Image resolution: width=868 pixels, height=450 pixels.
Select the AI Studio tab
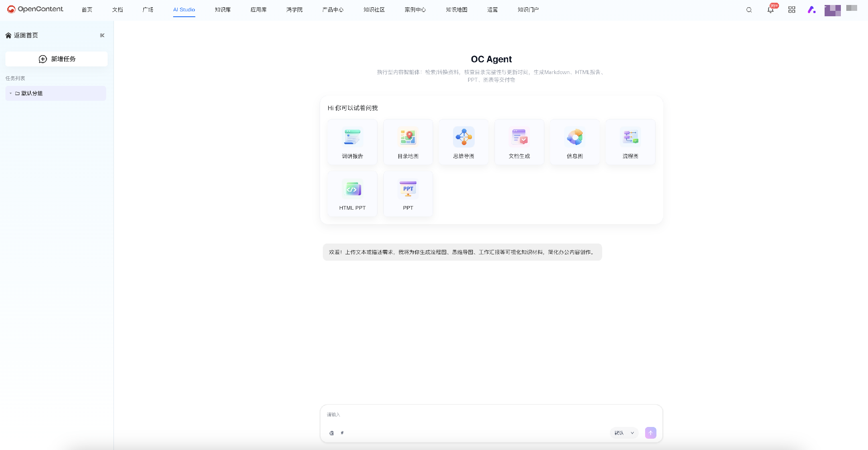point(184,10)
